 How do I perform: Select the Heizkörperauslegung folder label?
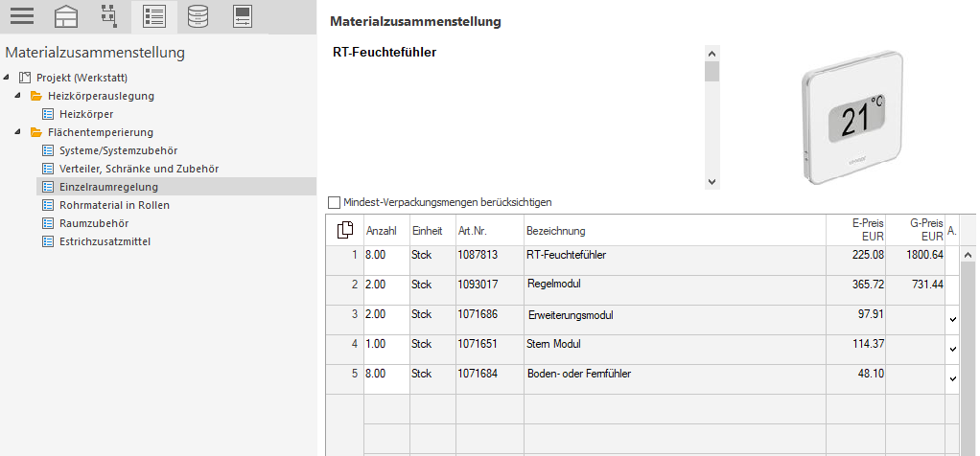[x=102, y=96]
